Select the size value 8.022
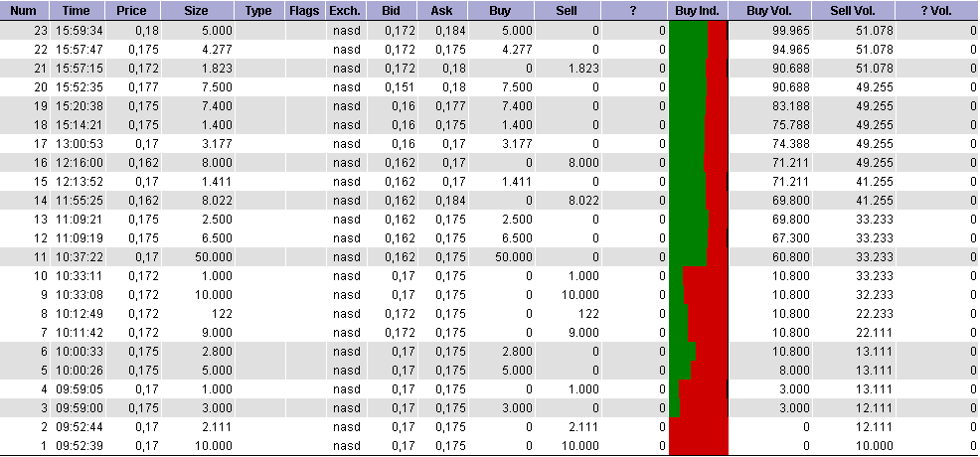 (218, 201)
